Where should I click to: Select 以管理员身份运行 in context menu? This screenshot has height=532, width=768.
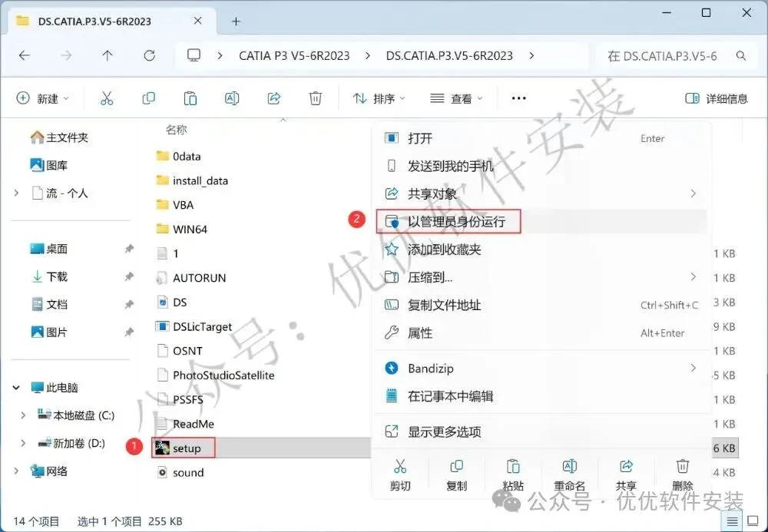point(541,222)
